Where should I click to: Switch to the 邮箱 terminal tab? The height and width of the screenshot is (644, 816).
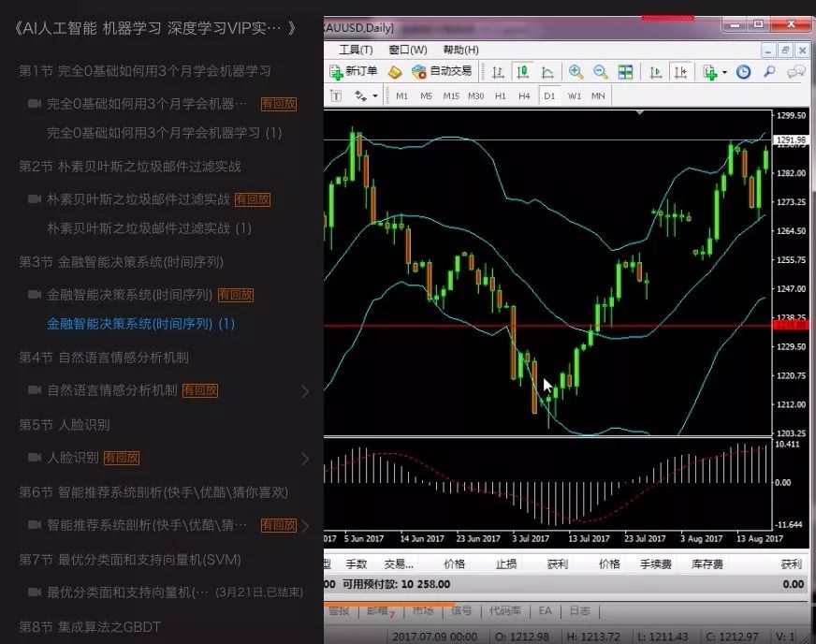(379, 611)
